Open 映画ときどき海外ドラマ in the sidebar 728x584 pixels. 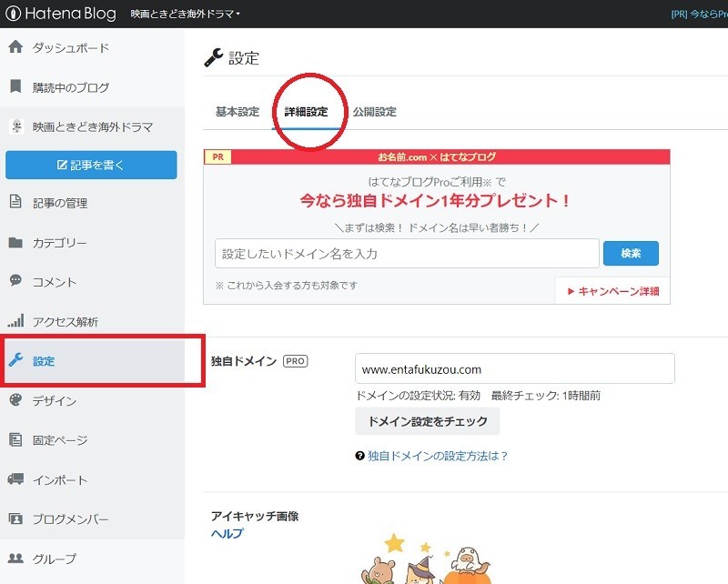[x=92, y=126]
